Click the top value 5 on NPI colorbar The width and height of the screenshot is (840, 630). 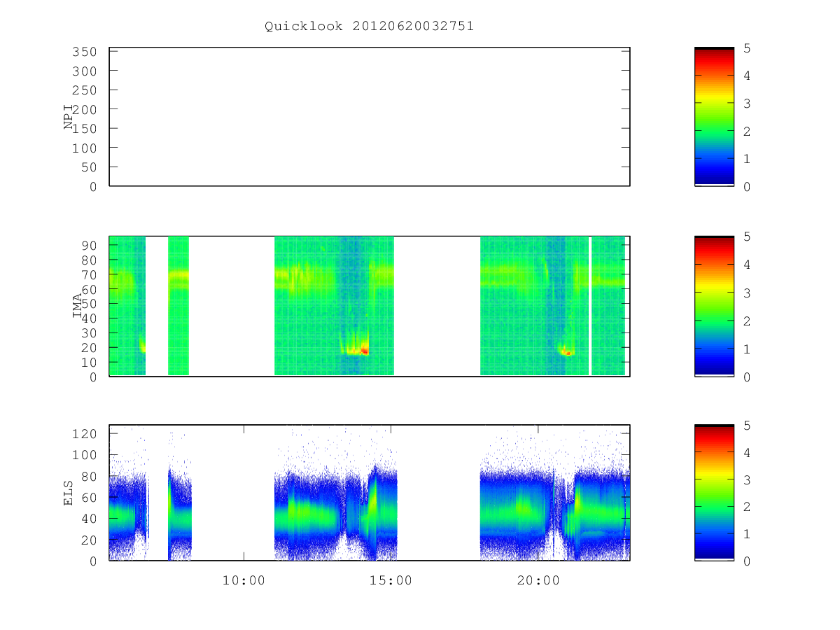pyautogui.click(x=748, y=48)
